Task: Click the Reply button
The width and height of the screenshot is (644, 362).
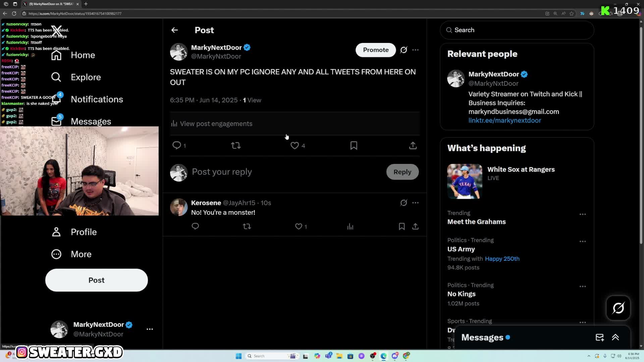Action: 402,172
